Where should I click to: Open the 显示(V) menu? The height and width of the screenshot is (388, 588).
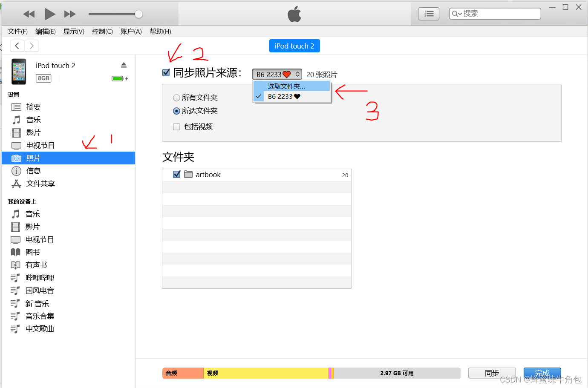tap(74, 32)
